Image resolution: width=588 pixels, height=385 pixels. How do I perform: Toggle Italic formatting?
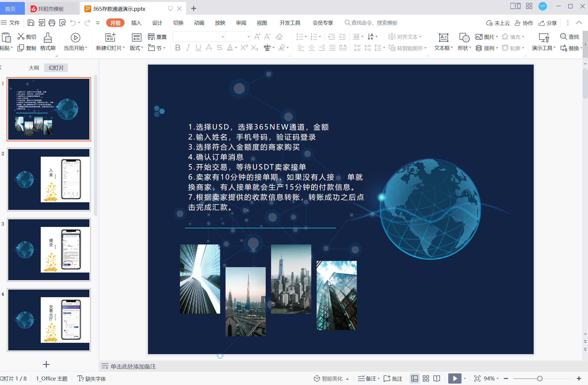[188, 48]
